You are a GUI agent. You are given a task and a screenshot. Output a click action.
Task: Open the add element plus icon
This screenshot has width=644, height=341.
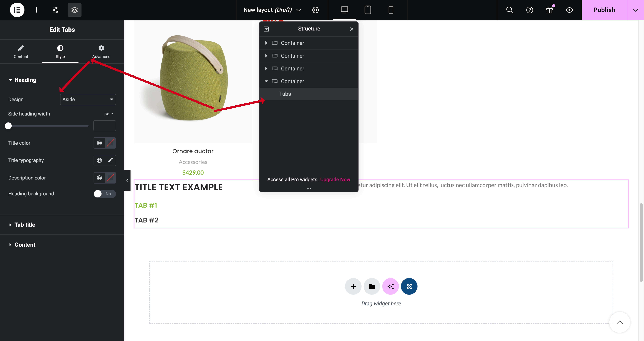(36, 10)
